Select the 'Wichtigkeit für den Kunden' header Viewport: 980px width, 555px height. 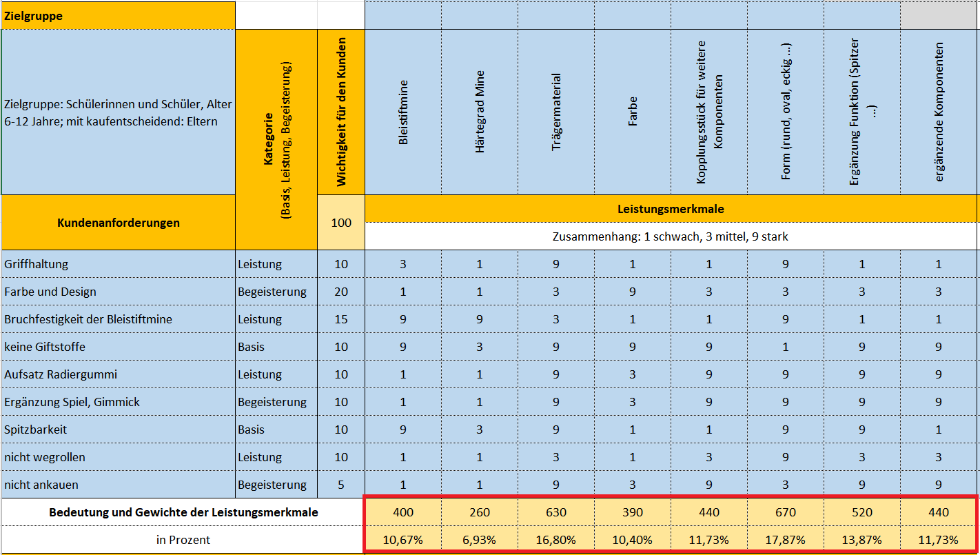pyautogui.click(x=341, y=112)
